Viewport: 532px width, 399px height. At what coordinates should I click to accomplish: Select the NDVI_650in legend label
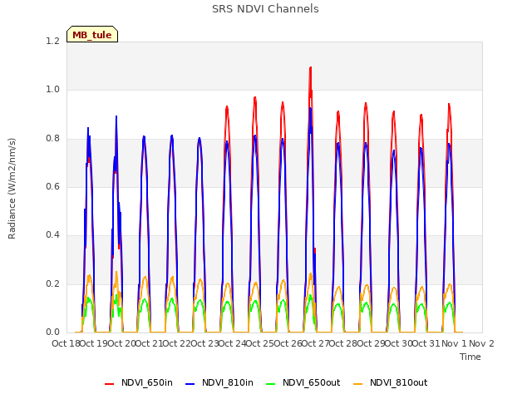[x=147, y=382]
